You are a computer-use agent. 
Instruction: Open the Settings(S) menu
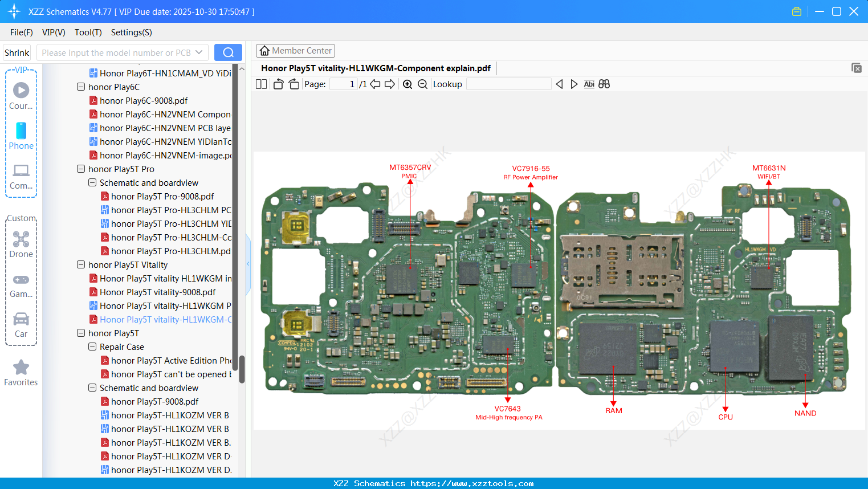click(132, 32)
